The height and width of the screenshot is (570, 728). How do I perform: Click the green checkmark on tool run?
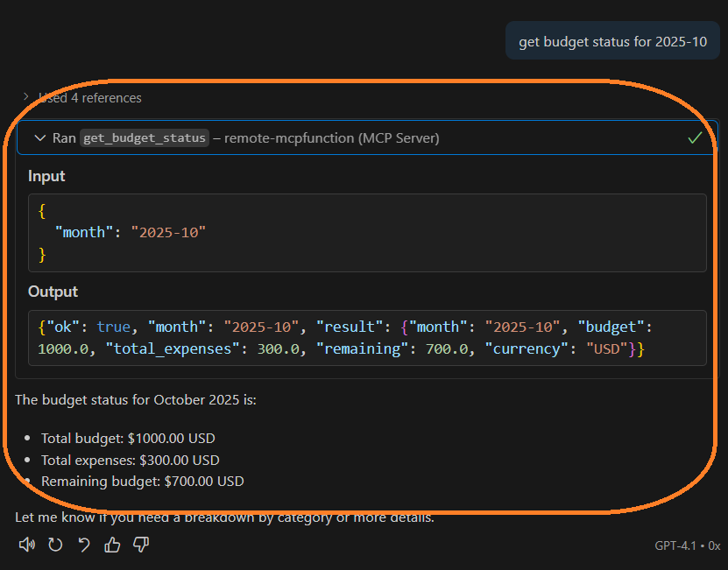[695, 137]
